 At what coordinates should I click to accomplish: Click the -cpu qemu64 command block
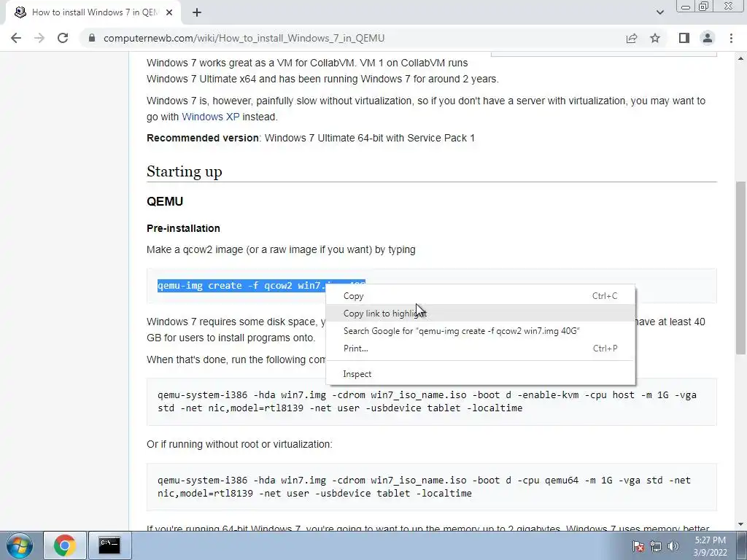(x=432, y=486)
